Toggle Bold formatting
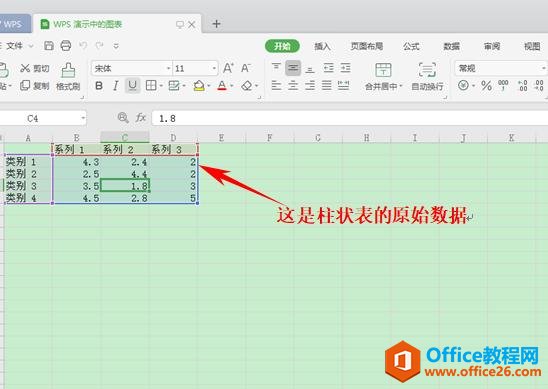 (99, 86)
